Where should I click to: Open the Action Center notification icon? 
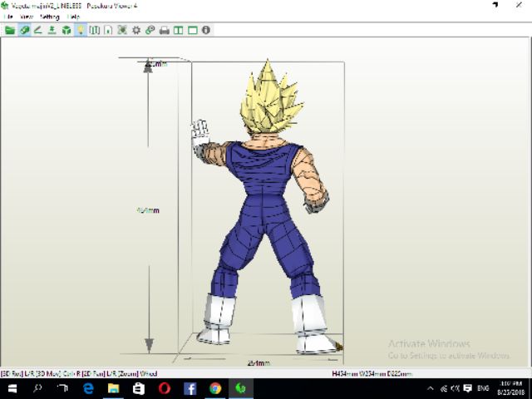point(468,388)
